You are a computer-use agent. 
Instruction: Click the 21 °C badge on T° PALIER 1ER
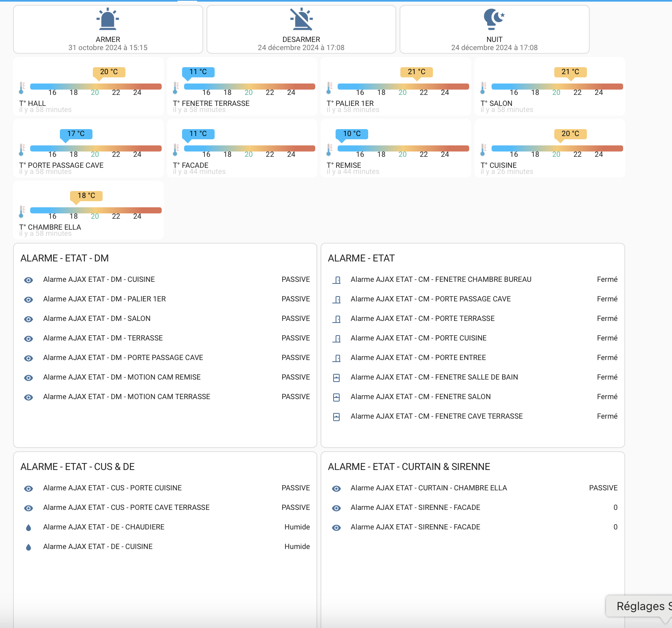417,72
